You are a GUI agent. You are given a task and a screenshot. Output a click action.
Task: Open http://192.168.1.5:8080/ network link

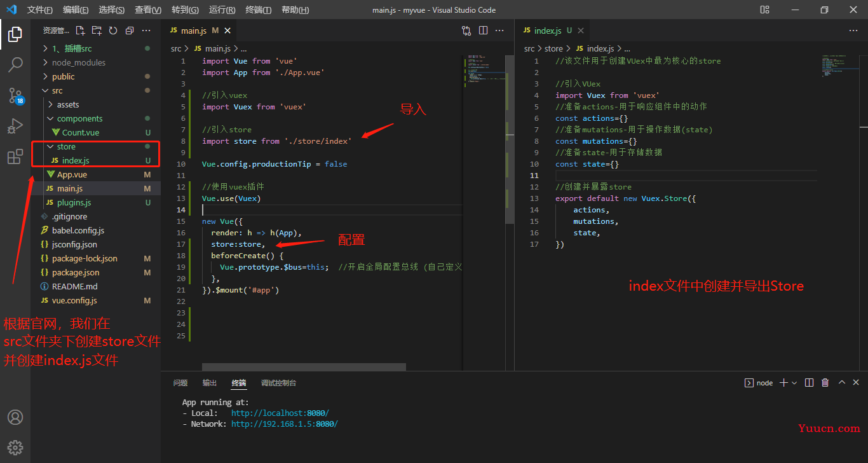click(x=285, y=424)
